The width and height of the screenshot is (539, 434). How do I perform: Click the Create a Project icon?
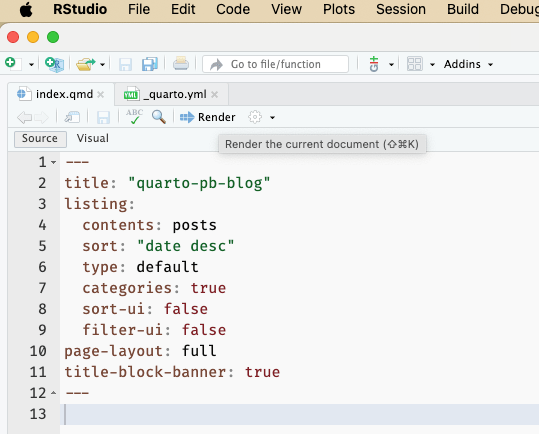click(55, 64)
